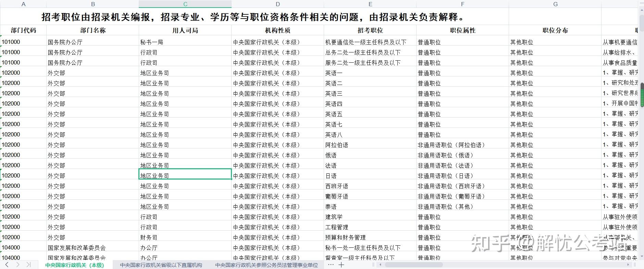Viewport: 644px width, 269px height.
Task: Select the 招考职位 header cell
Action: pos(370,30)
